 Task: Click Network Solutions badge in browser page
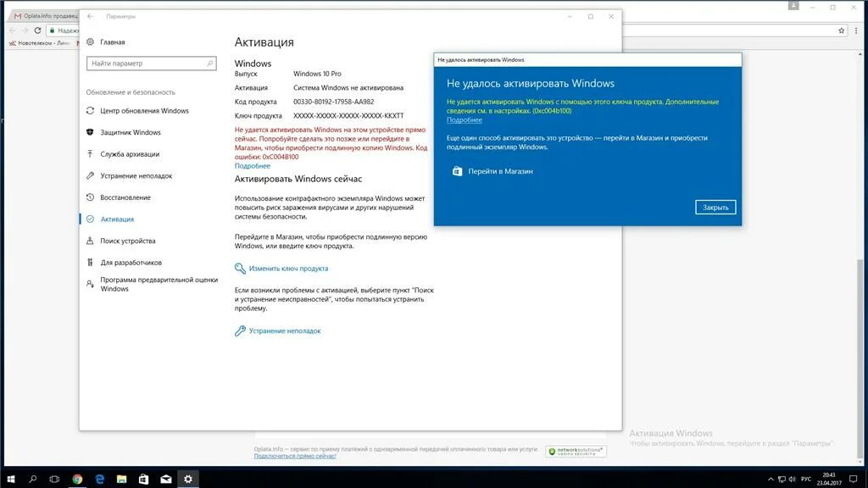coord(576,452)
